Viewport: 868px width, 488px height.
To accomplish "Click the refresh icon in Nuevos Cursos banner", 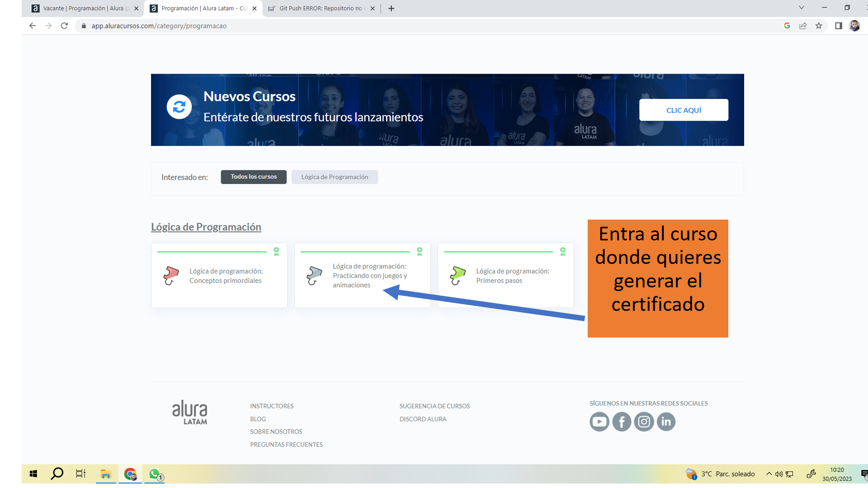I will pyautogui.click(x=179, y=107).
